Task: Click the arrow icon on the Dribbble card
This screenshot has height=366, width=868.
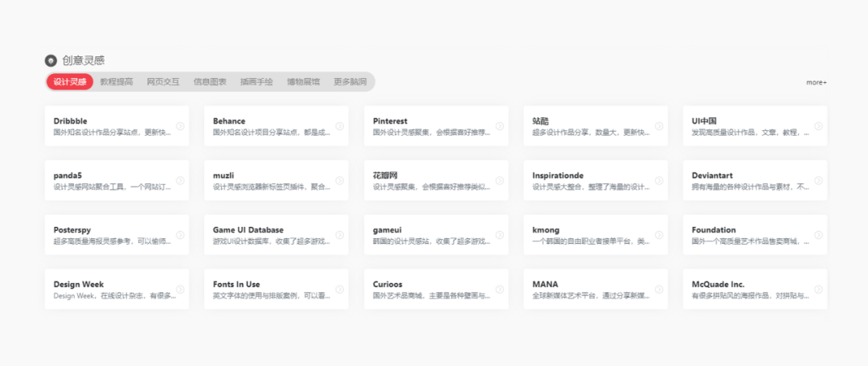Action: [x=180, y=126]
